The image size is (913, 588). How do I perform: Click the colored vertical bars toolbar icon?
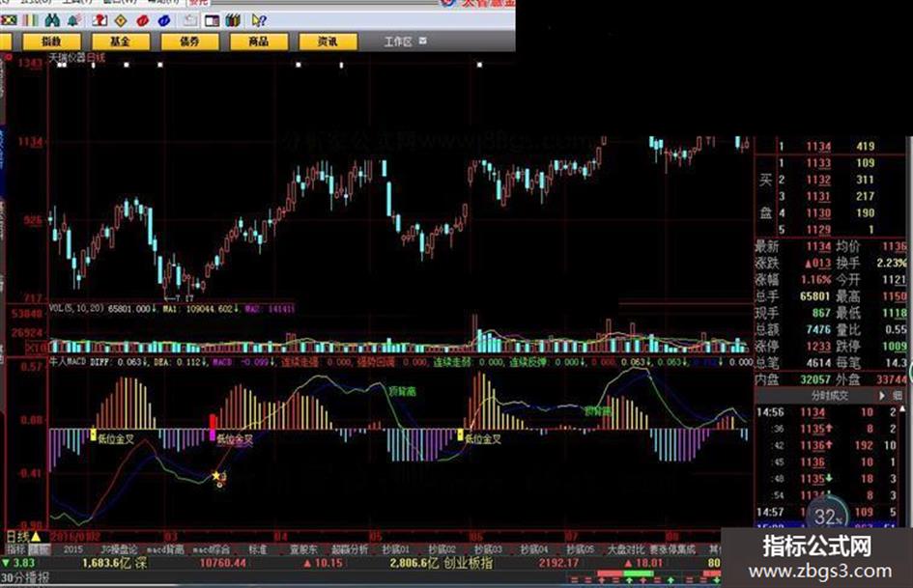pos(30,20)
